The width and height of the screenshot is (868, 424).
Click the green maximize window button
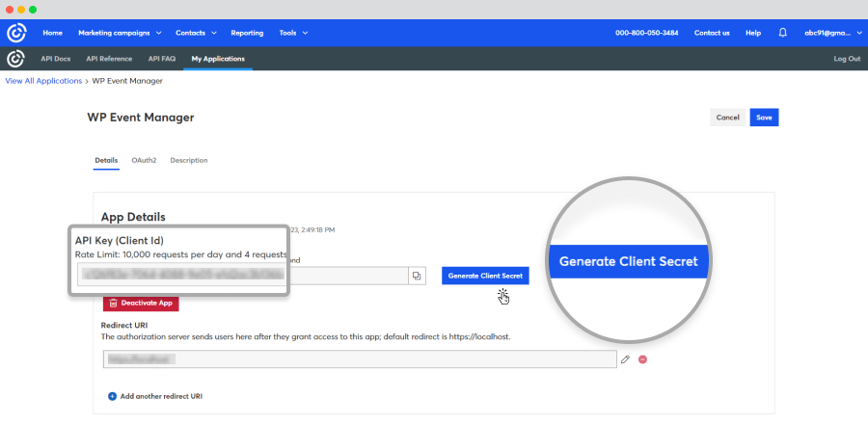[33, 10]
